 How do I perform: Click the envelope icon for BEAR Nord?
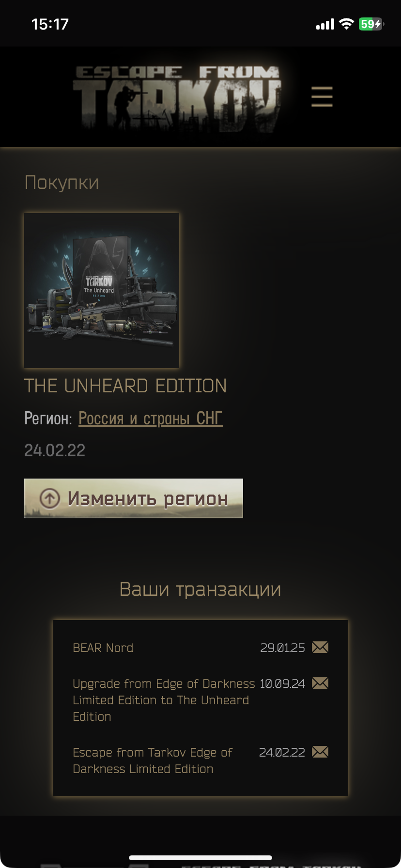320,647
